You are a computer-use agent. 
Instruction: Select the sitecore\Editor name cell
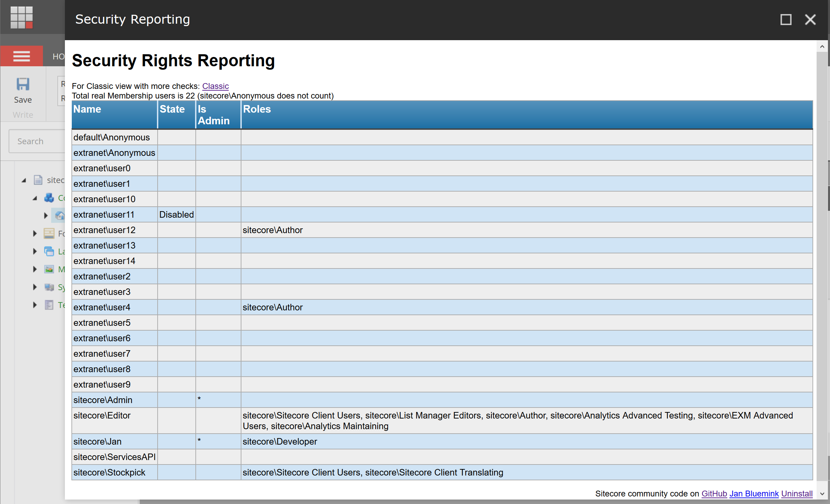(x=115, y=421)
